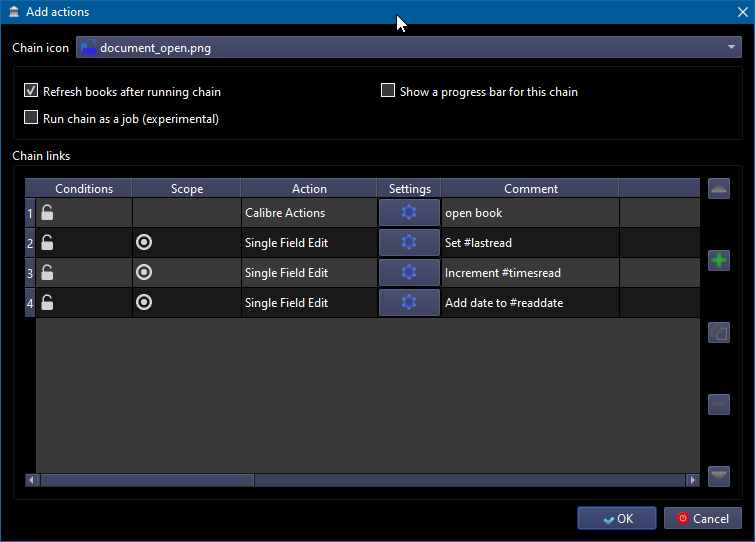Click the Comment column header
The width and height of the screenshot is (755, 542).
[x=530, y=188]
